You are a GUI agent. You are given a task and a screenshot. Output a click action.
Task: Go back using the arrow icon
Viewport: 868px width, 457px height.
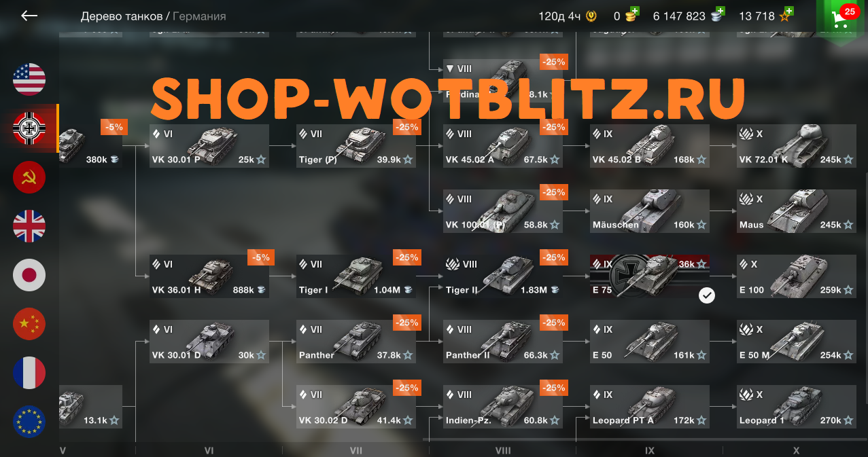pos(29,16)
